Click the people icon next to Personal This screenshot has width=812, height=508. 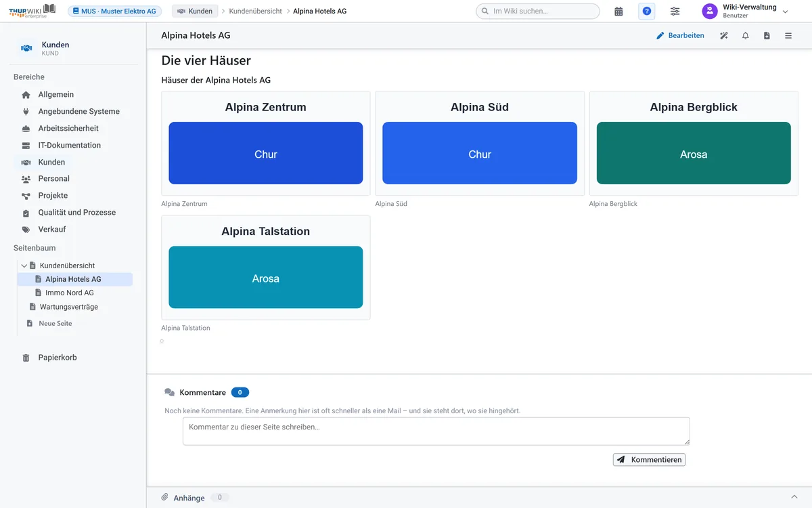coord(26,179)
